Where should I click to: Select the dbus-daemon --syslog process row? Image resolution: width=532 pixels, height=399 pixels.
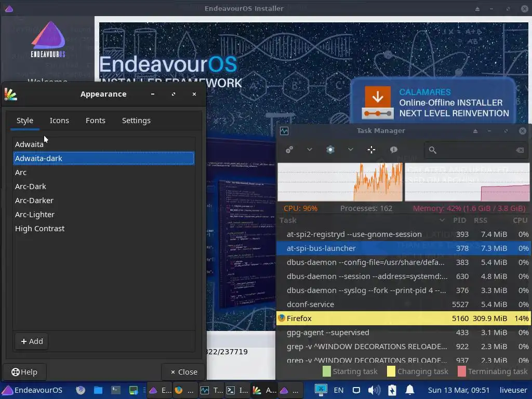coord(404,290)
